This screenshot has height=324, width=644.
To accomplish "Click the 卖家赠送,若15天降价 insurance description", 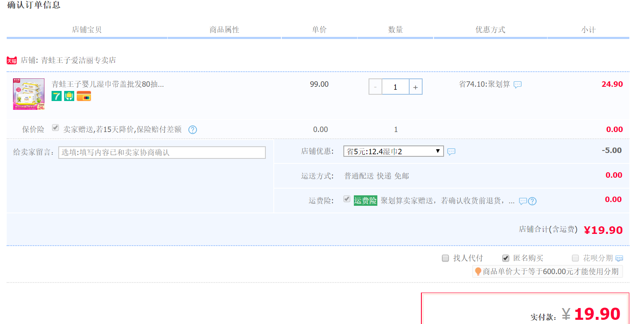I will coord(122,130).
